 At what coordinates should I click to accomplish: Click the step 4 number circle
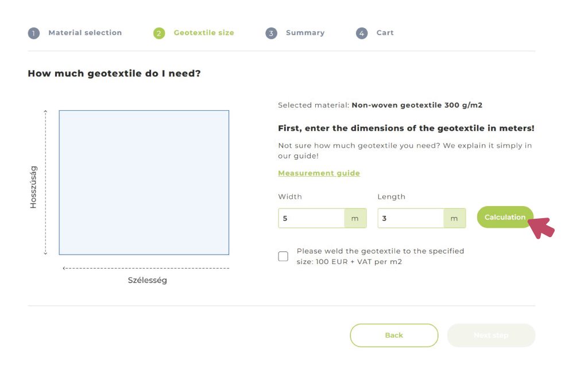click(x=362, y=33)
